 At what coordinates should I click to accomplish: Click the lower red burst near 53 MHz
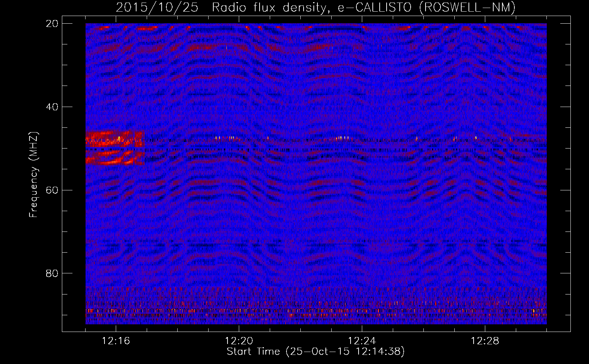[x=115, y=158]
